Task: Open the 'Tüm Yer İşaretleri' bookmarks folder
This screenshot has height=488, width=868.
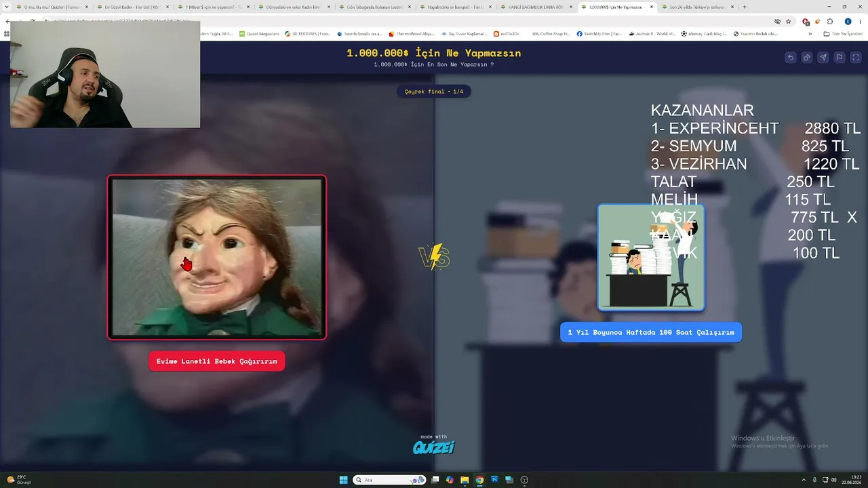Action: (x=843, y=33)
